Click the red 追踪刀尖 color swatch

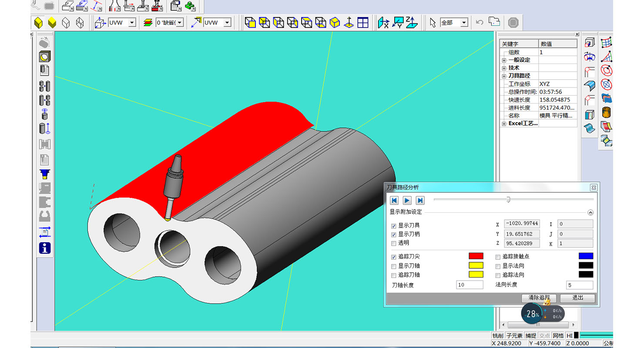point(476,256)
